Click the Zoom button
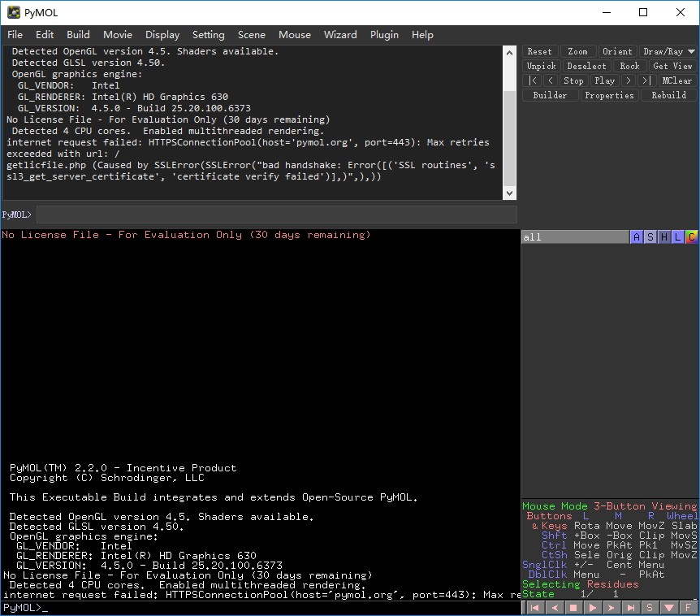 coord(577,51)
